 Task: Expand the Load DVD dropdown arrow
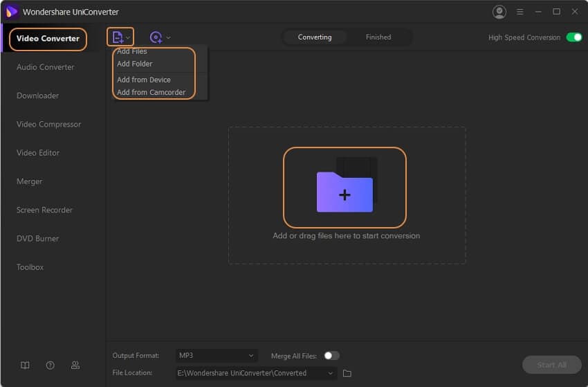point(168,37)
